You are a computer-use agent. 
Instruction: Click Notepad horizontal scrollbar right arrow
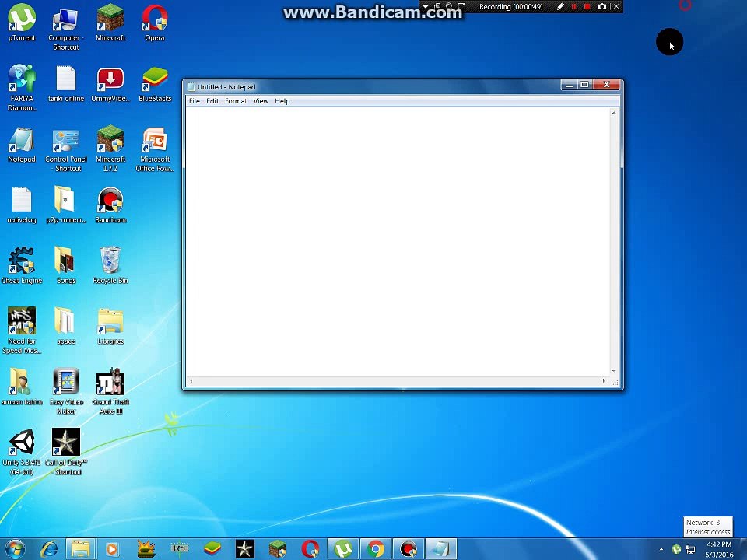point(604,381)
